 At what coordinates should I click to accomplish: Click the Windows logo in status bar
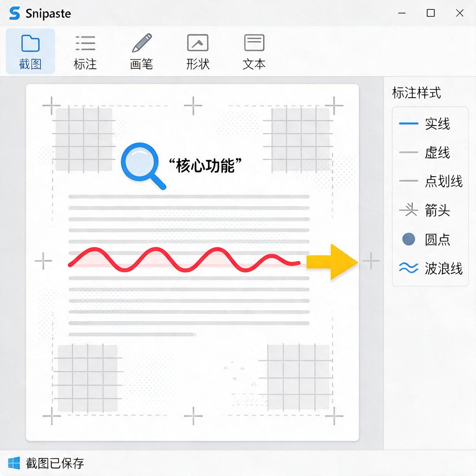(14, 463)
